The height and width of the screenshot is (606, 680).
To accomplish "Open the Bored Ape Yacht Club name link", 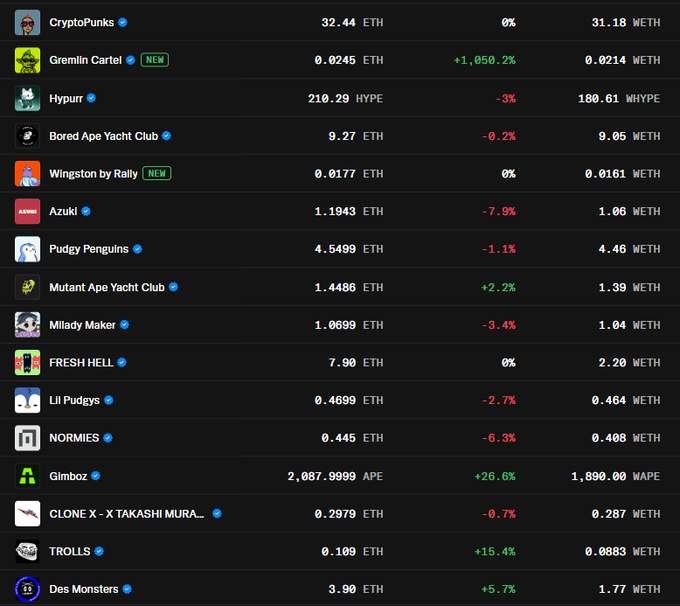I will point(104,136).
